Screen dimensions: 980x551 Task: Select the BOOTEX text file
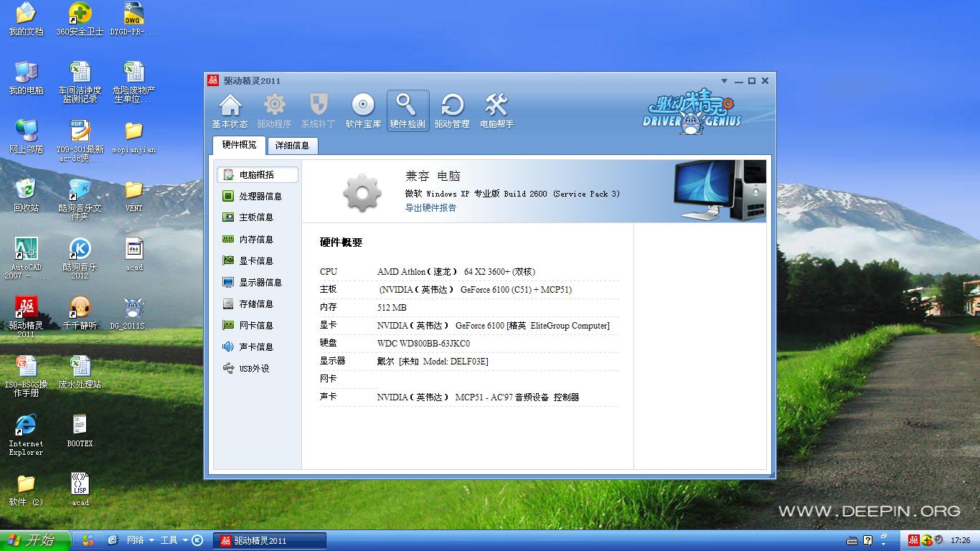pyautogui.click(x=80, y=431)
